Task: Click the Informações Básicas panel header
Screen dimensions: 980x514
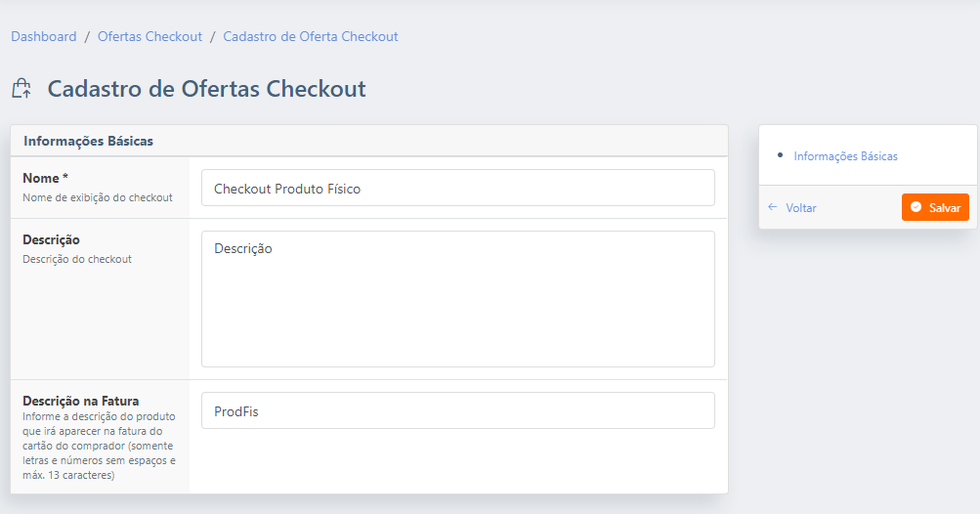Action: [89, 141]
